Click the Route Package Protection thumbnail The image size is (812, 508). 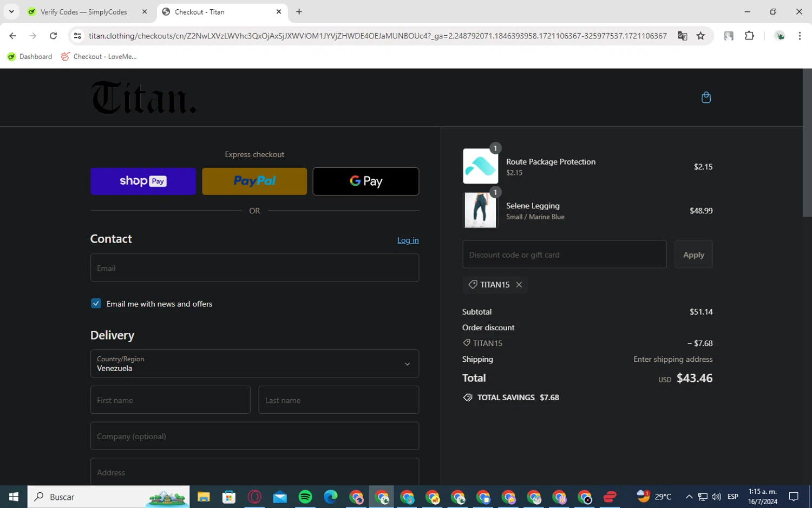481,166
